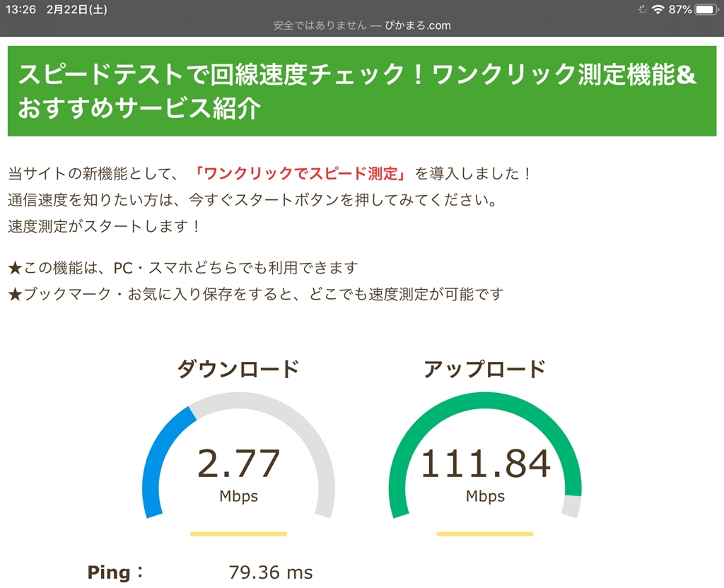Click the ★ブックマーク・お気に入り保存 line
The height and width of the screenshot is (588, 724).
coord(255,294)
